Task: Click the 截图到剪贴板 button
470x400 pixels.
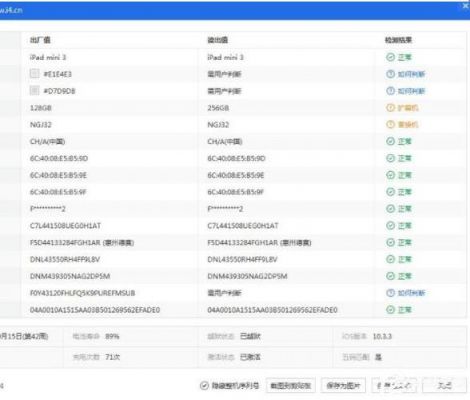Action: point(291,386)
